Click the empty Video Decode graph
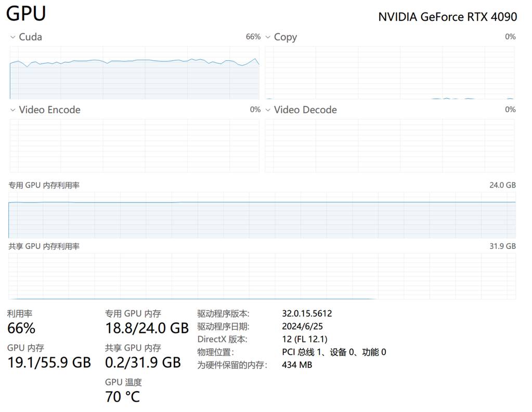 click(x=390, y=145)
